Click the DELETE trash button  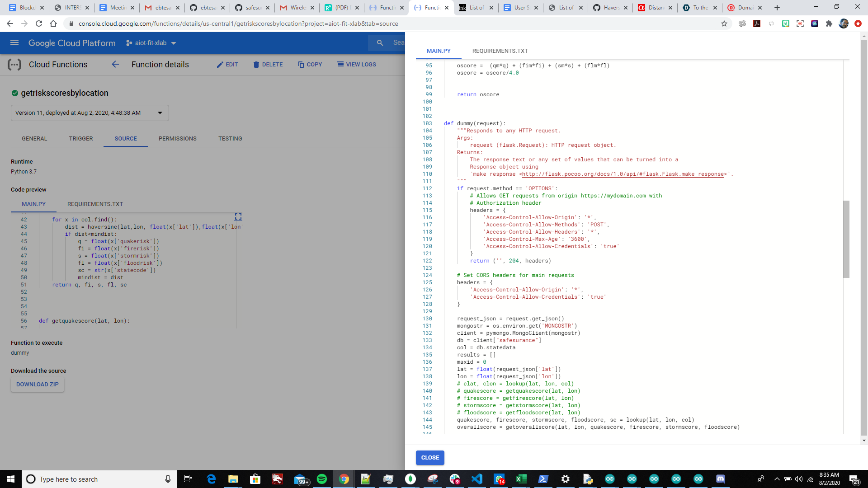268,65
